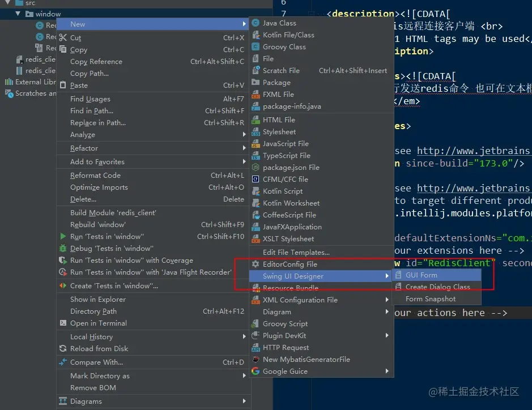Expand the Add to Favorites submenu arrow
The image size is (532, 410).
244,162
